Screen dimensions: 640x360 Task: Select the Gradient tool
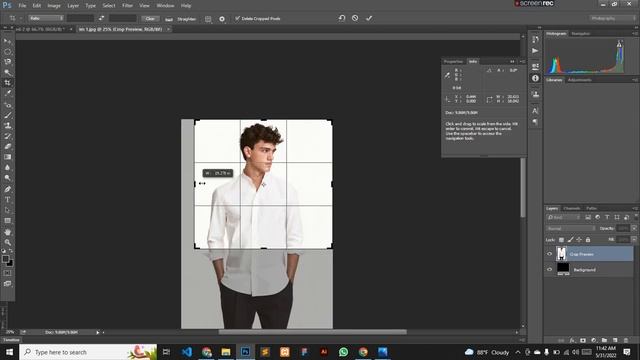(7, 157)
